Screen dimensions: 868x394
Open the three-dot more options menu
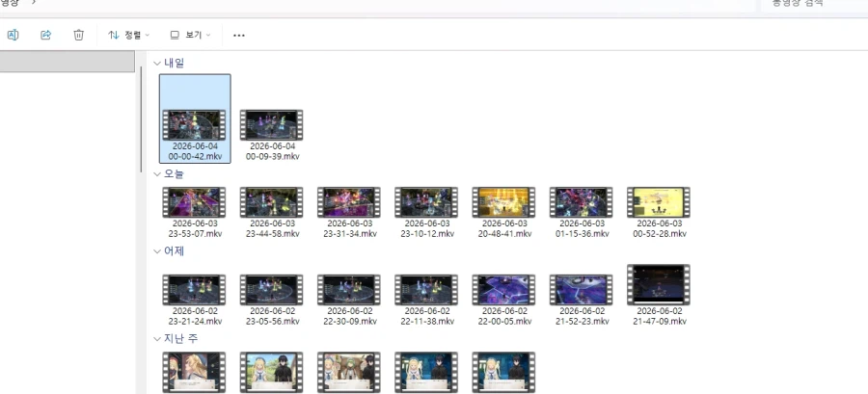pos(238,36)
